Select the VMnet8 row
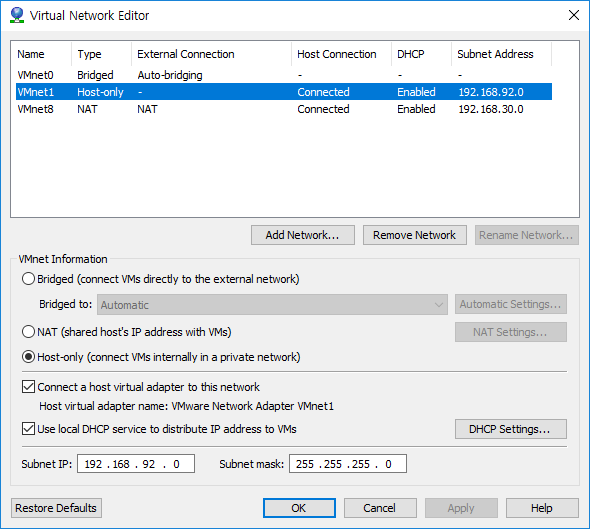The width and height of the screenshot is (590, 529). click(x=284, y=109)
